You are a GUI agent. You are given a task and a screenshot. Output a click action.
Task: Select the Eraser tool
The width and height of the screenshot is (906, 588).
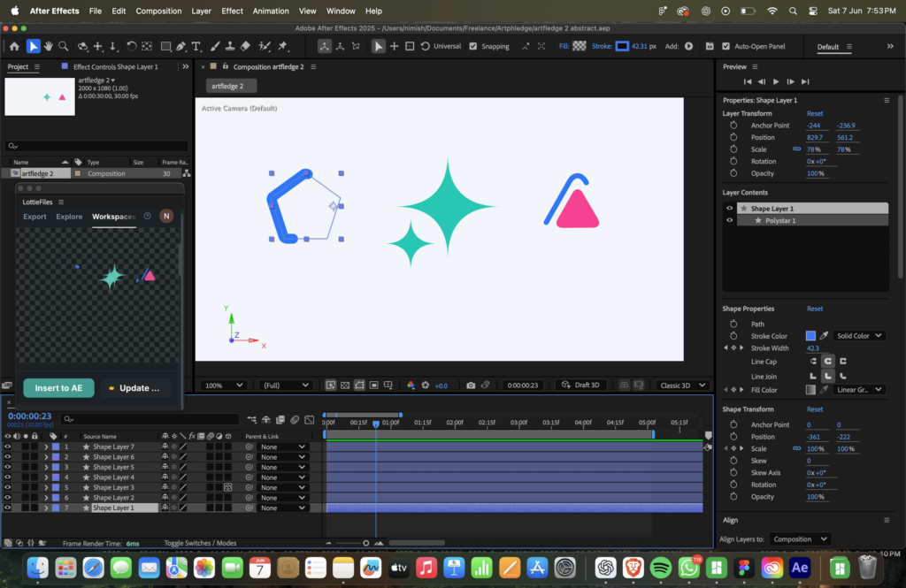pos(245,46)
